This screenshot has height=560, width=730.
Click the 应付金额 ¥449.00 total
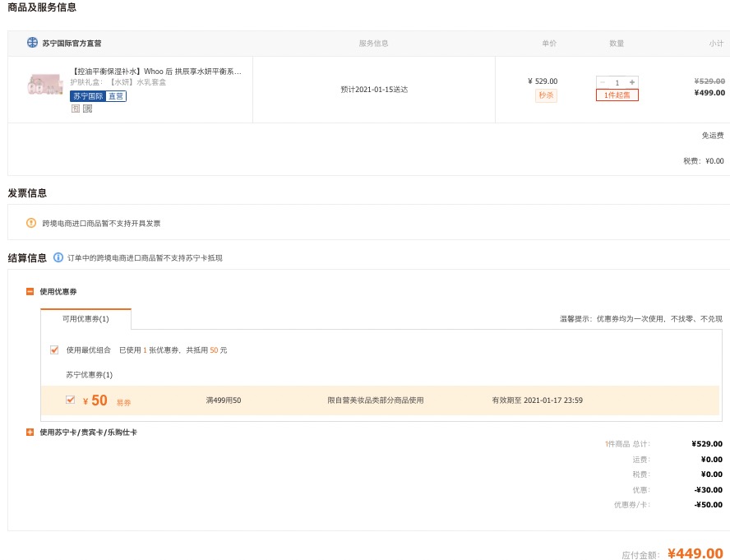pyautogui.click(x=672, y=553)
